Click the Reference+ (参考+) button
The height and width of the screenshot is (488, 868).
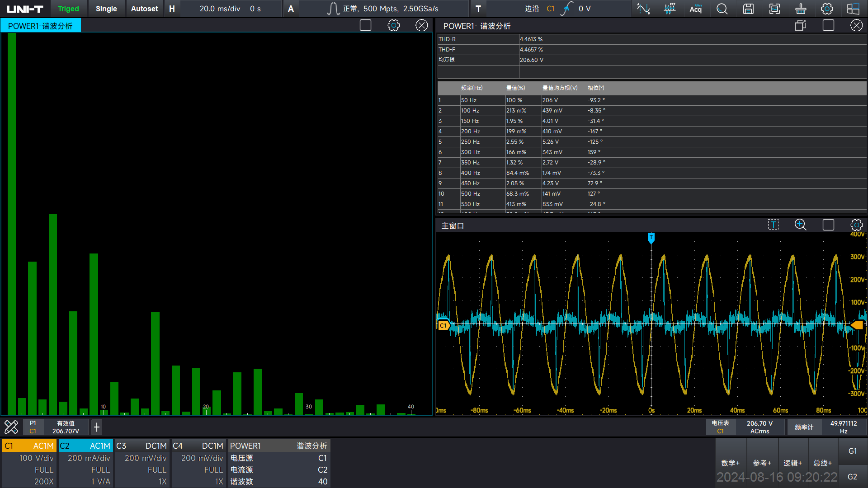(x=762, y=463)
